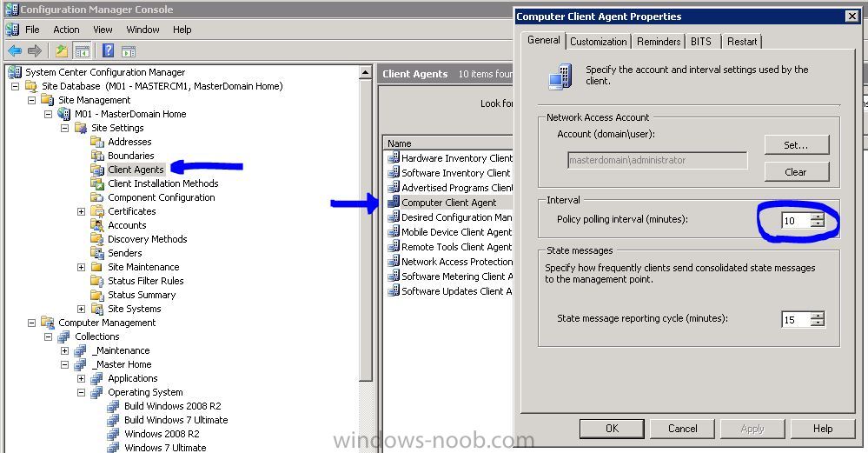Toggle the Show/Hide console tree icon

(x=82, y=51)
